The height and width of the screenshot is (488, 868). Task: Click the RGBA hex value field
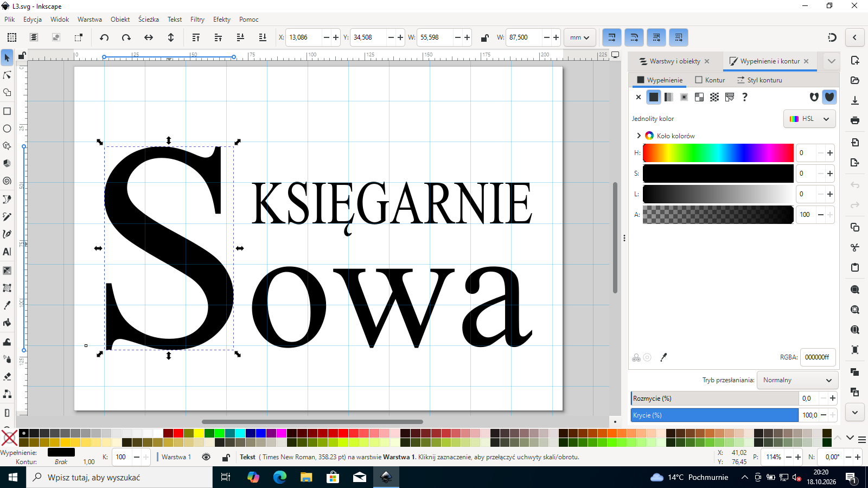[x=818, y=357]
